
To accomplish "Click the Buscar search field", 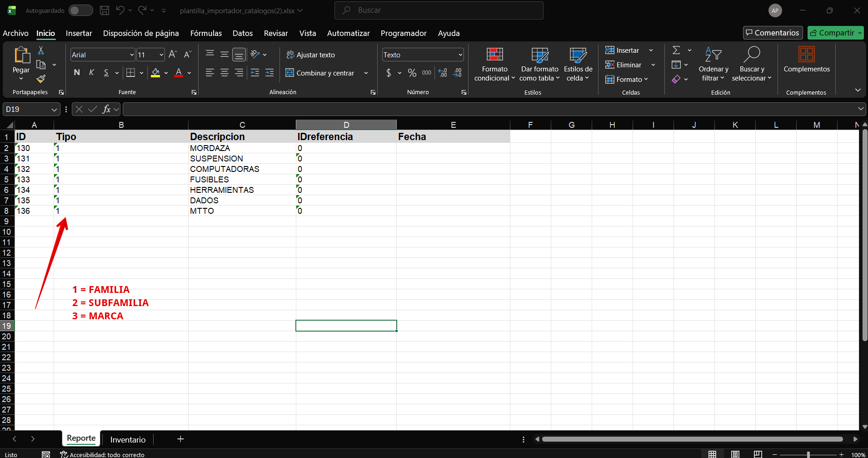I will [x=439, y=10].
